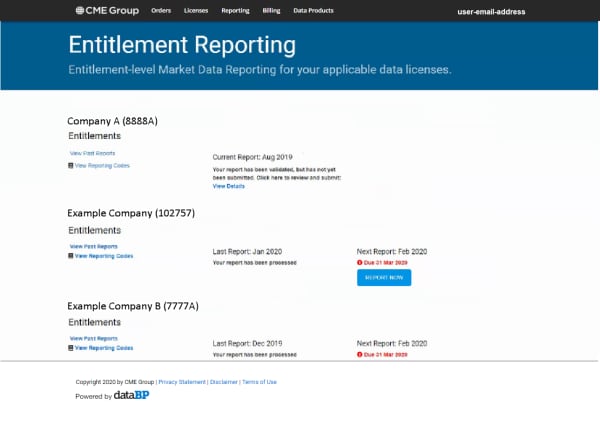Open the Licenses menu
The height and width of the screenshot is (431, 600).
196,10
